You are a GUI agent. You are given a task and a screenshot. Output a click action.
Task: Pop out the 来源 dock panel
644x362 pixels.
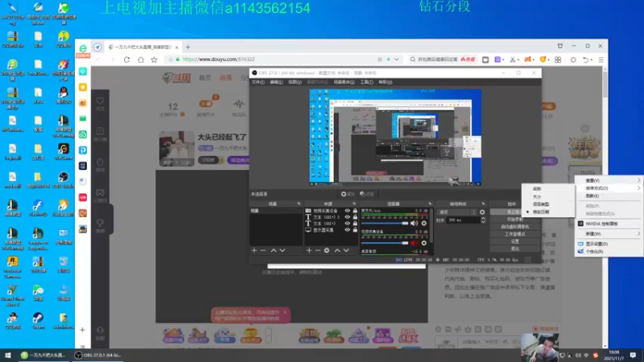click(x=354, y=204)
